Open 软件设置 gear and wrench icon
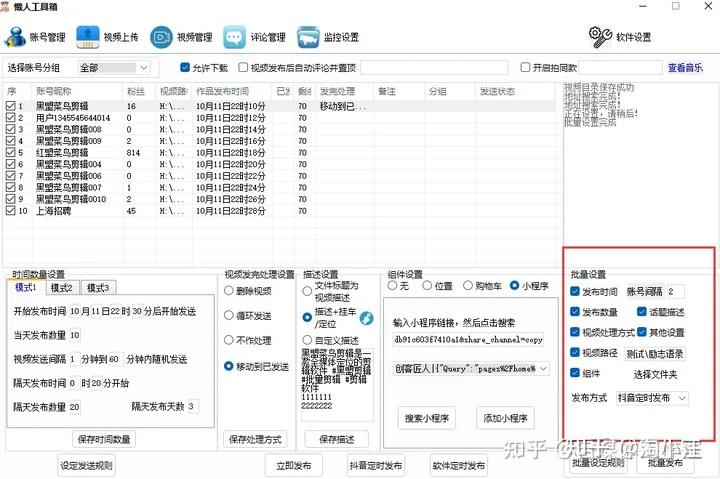The image size is (720, 479). pyautogui.click(x=600, y=37)
